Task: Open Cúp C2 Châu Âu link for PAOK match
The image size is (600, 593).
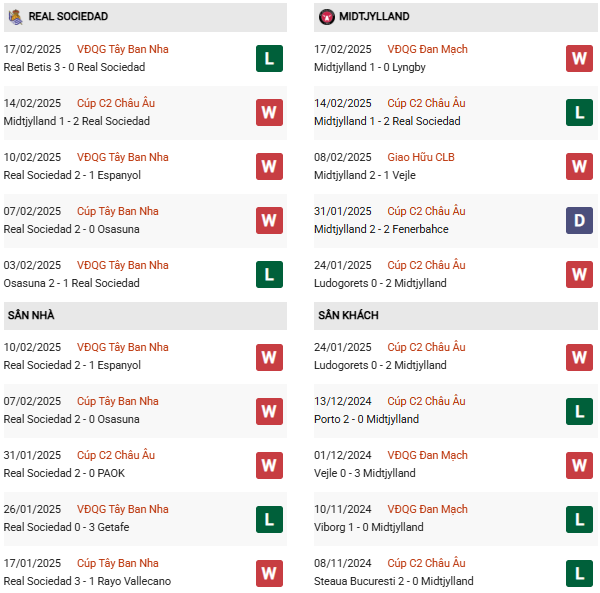Action: (x=116, y=455)
